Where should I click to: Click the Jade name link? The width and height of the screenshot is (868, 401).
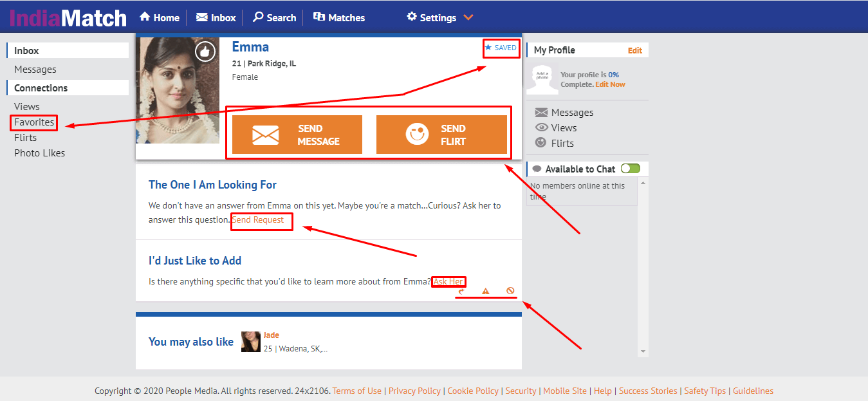pos(271,335)
